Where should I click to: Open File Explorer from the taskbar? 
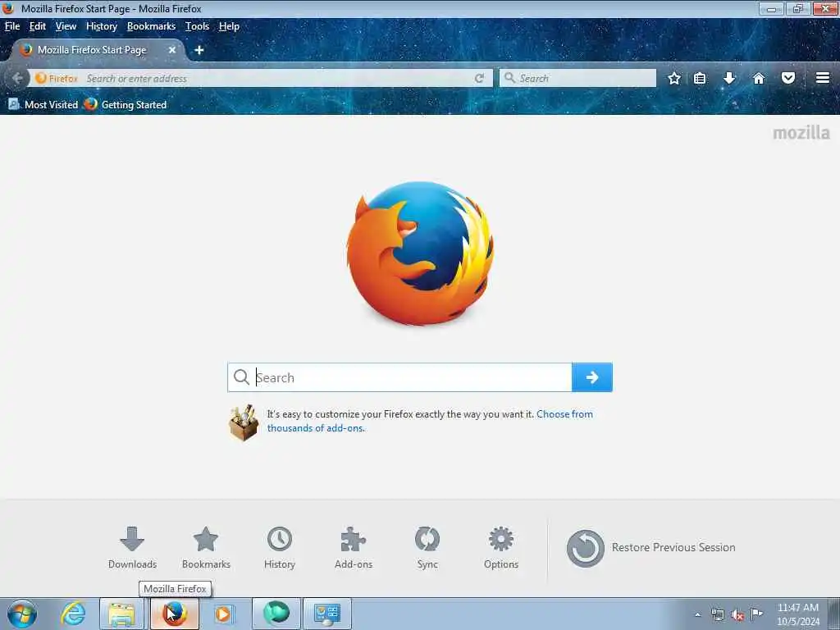122,614
